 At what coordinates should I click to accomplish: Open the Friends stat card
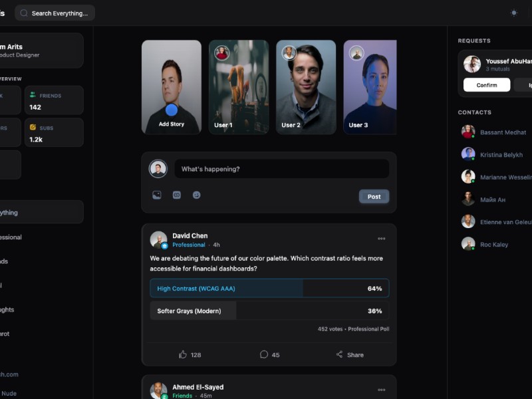pyautogui.click(x=54, y=100)
